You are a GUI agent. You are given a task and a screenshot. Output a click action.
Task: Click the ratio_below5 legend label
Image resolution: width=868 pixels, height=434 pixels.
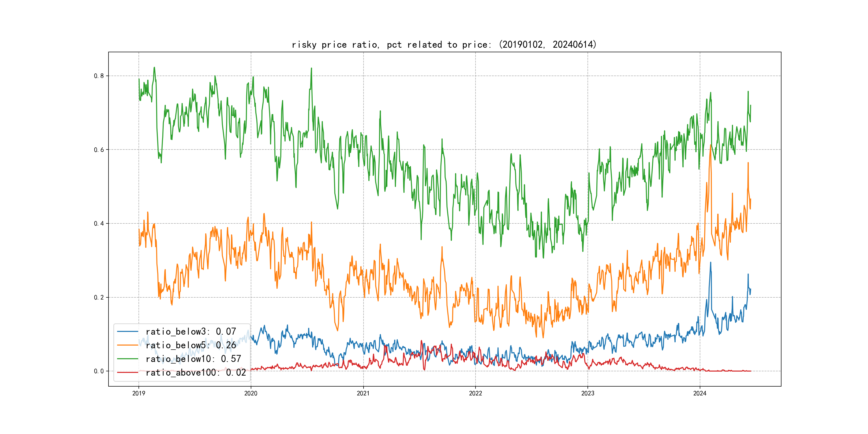pos(191,345)
